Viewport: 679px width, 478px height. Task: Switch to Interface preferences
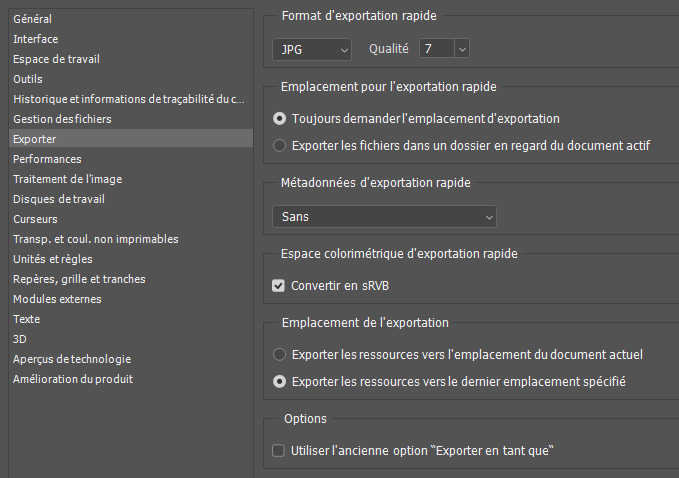point(35,39)
